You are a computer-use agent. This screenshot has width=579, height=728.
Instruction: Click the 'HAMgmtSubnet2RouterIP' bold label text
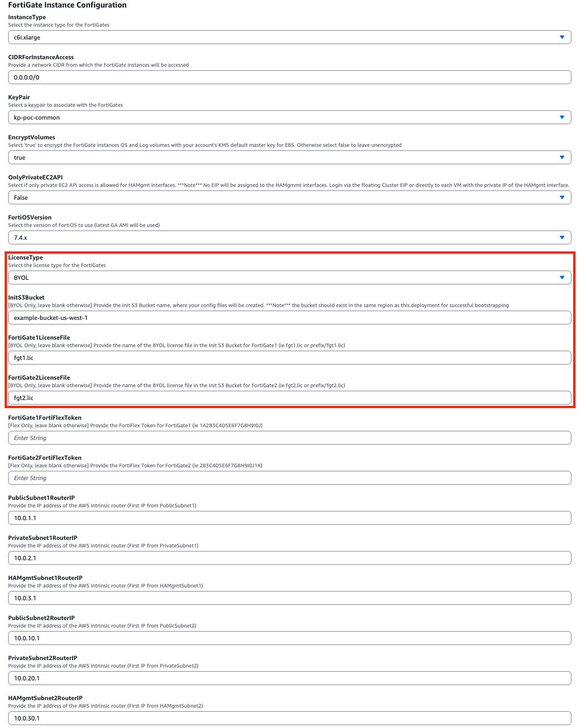pos(45,698)
